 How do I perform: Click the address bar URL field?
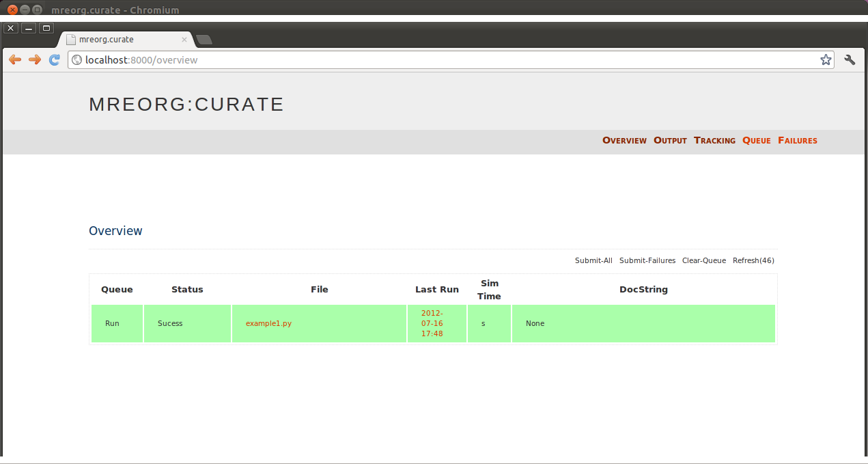point(451,60)
